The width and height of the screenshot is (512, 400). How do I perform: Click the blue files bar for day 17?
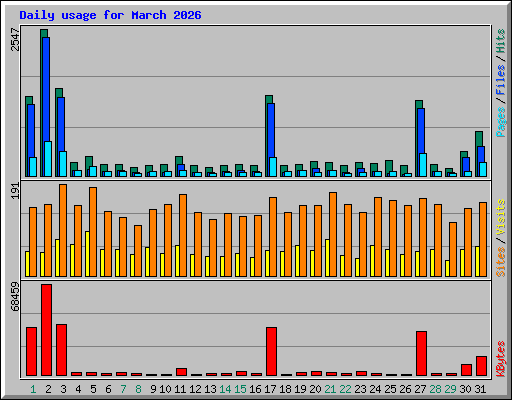(271, 130)
